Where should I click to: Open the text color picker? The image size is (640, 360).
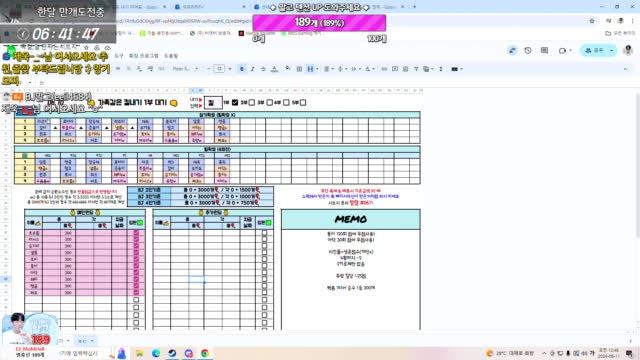tap(274, 69)
